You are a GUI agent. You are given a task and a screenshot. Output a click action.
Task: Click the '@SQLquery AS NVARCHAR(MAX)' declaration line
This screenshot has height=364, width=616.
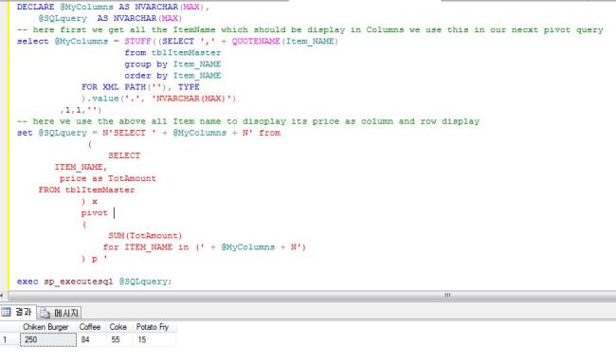tap(110, 18)
